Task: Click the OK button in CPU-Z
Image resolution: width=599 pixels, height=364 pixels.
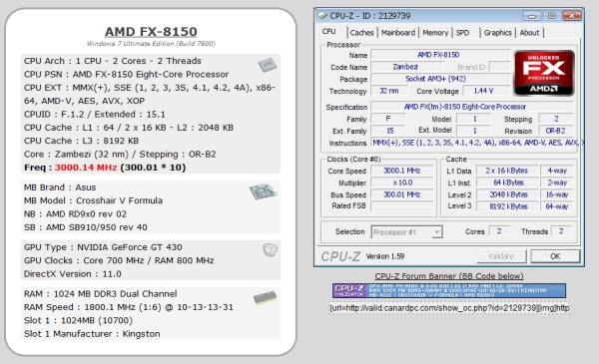Action: pos(555,256)
